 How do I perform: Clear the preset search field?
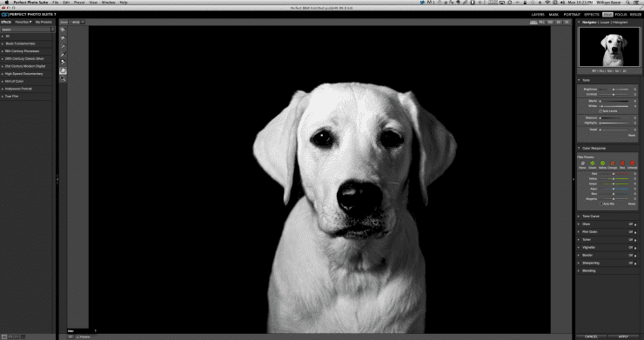click(x=52, y=30)
